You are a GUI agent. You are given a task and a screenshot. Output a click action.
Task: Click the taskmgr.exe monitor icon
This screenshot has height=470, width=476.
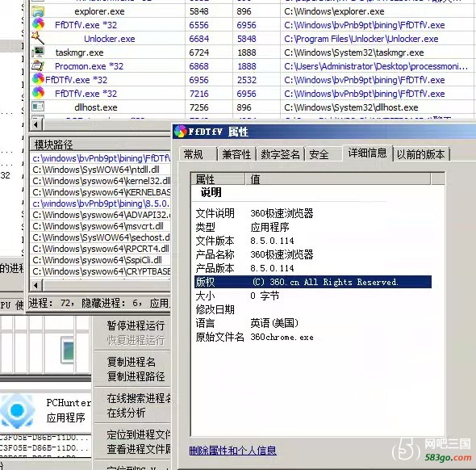click(38, 52)
